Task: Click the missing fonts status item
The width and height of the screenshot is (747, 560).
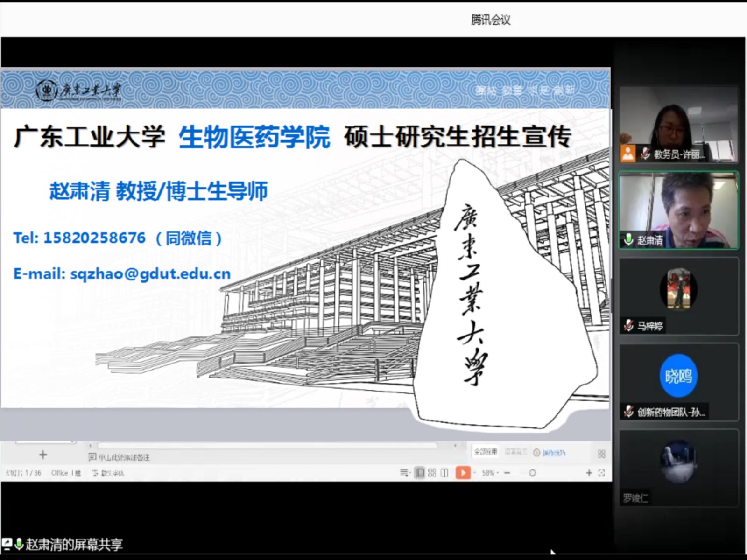Action: [108, 473]
